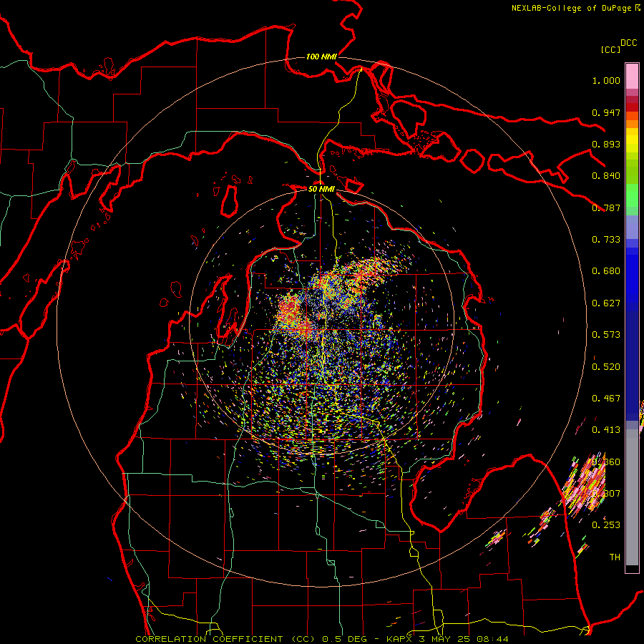The width and height of the screenshot is (644, 644).
Task: Click the 0.573 scale value
Action: click(x=606, y=335)
